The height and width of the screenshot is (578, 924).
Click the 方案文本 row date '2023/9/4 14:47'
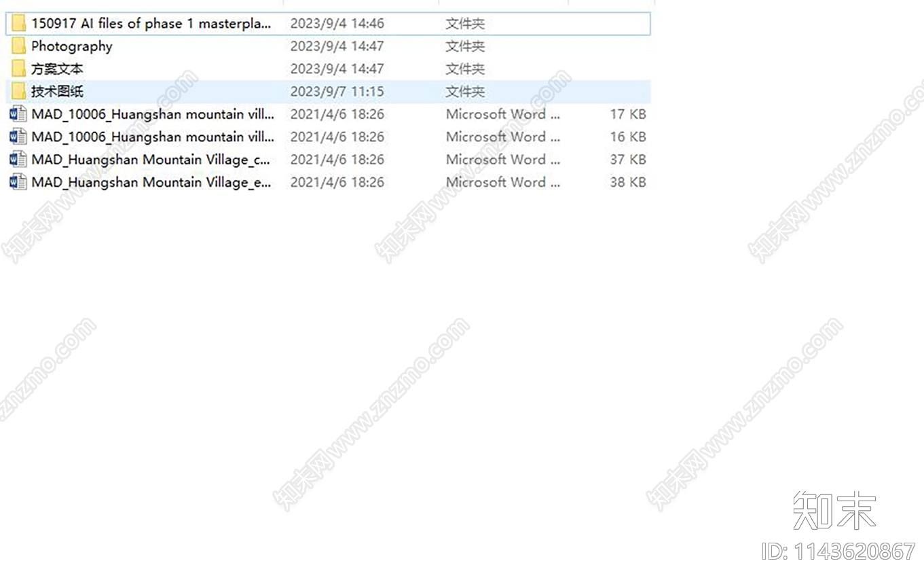[x=337, y=69]
